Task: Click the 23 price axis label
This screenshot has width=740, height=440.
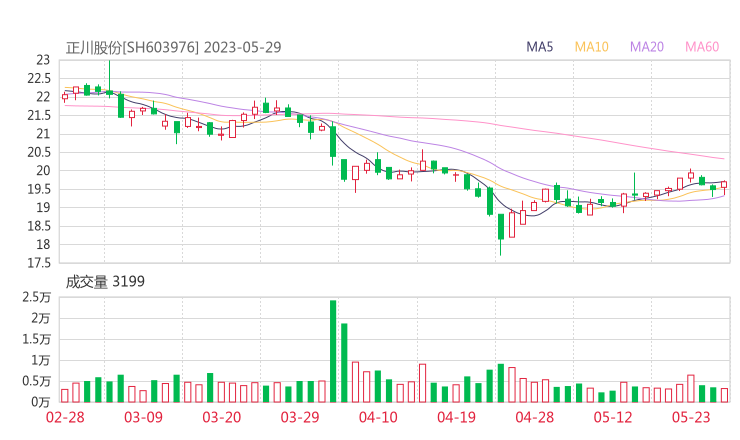Action: click(x=43, y=60)
